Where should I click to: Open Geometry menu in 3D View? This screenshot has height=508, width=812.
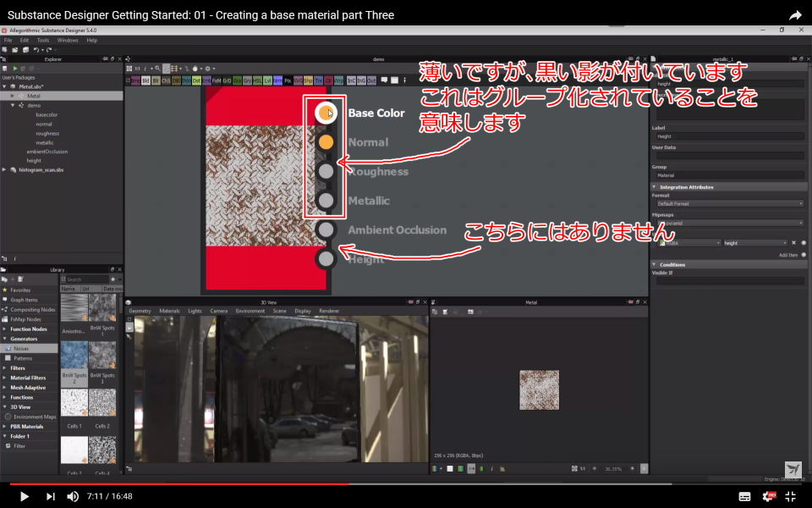point(140,311)
